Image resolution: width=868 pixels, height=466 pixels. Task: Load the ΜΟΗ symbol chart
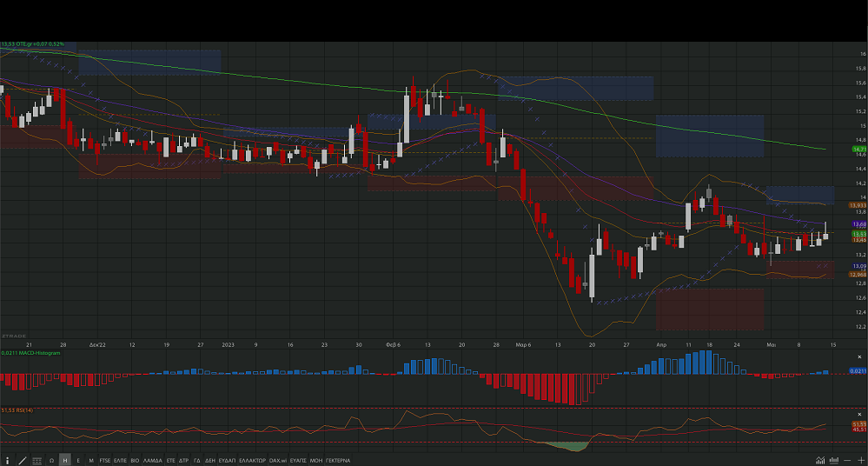tap(316, 461)
